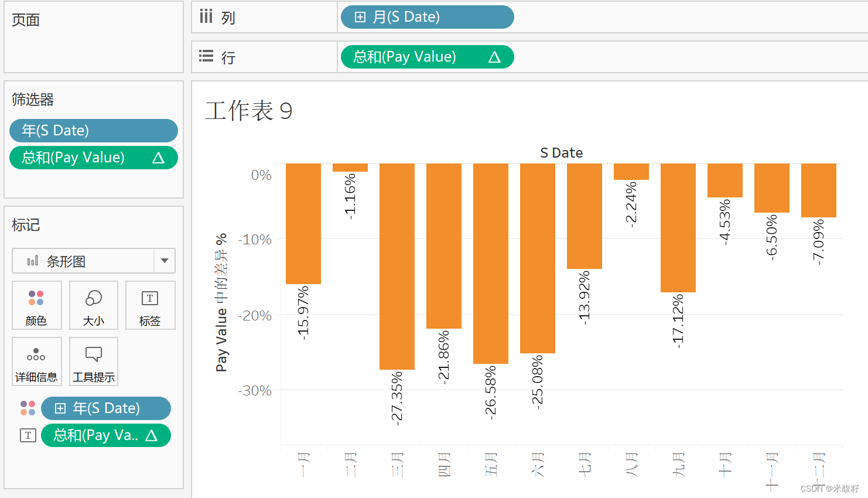Screen dimensions: 868x498
Task: Open the mark type 条形图 dropdown
Action: pyautogui.click(x=164, y=261)
